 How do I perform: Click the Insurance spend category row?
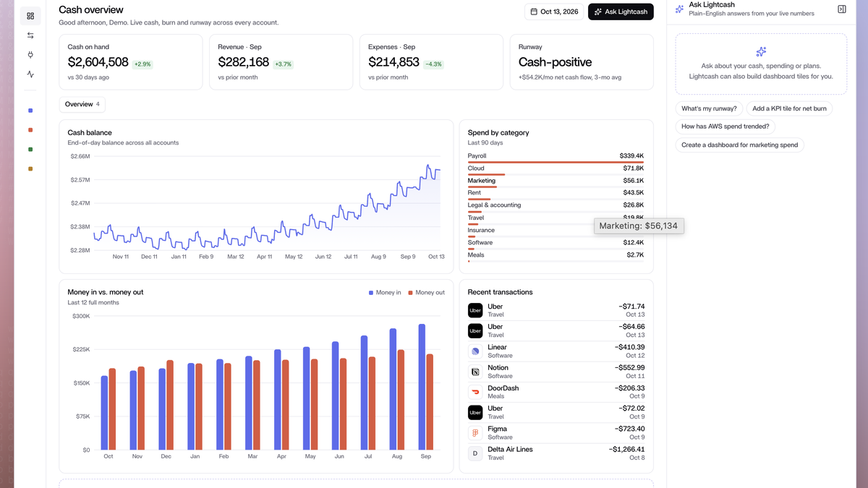click(x=556, y=232)
